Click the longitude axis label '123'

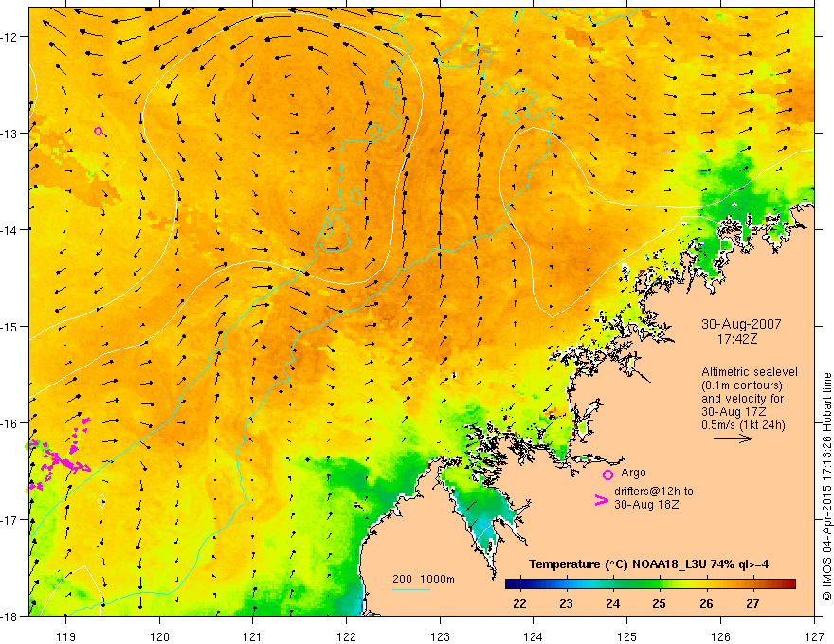(440, 636)
